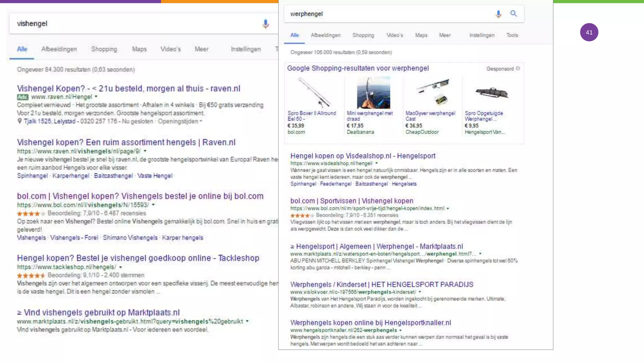Open the Tools menu in werphengel search
644x362 pixels.
pos(512,35)
